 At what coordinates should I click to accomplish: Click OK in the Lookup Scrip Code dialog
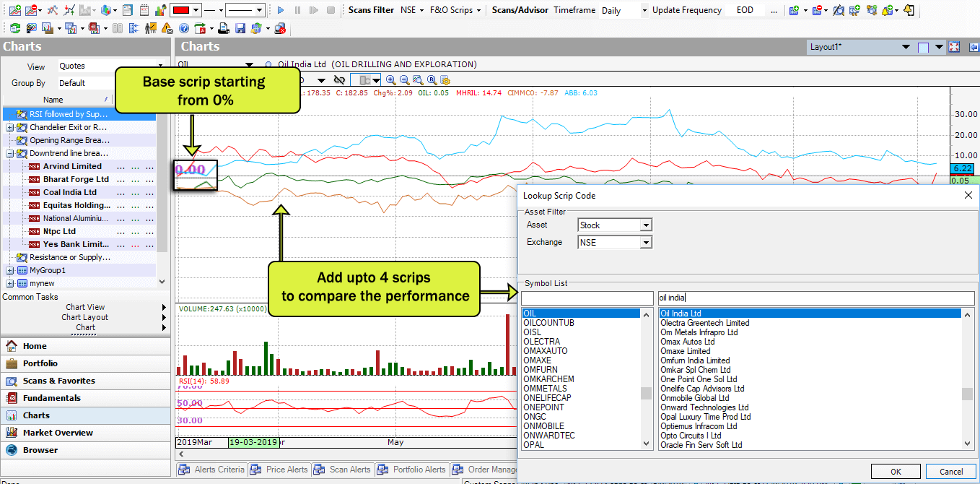point(896,471)
